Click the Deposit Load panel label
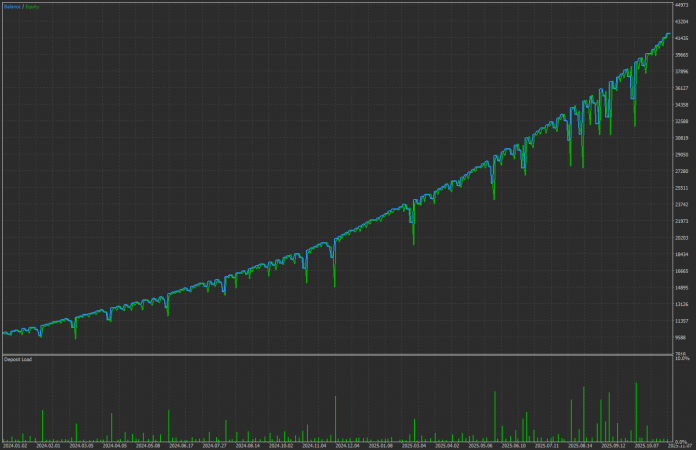 (19, 359)
